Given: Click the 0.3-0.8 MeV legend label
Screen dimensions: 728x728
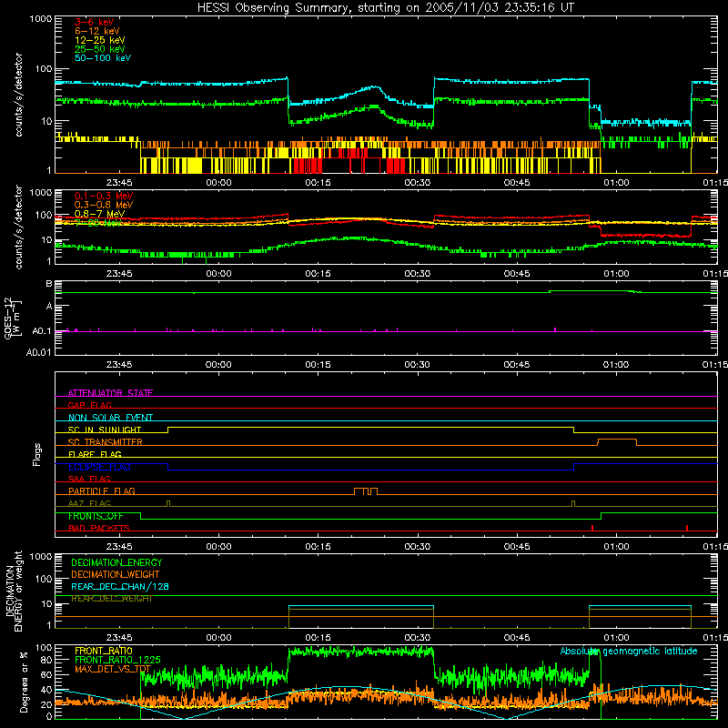Looking at the screenshot, I should point(104,205).
